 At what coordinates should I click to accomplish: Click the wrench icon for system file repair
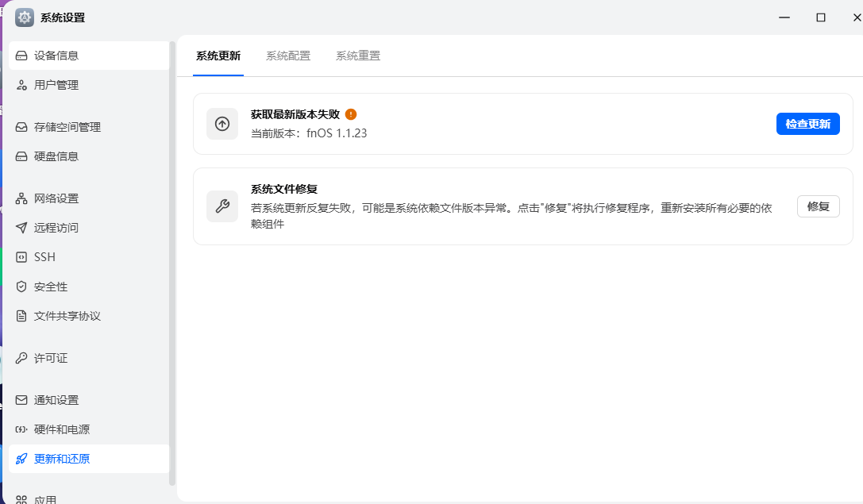[222, 206]
